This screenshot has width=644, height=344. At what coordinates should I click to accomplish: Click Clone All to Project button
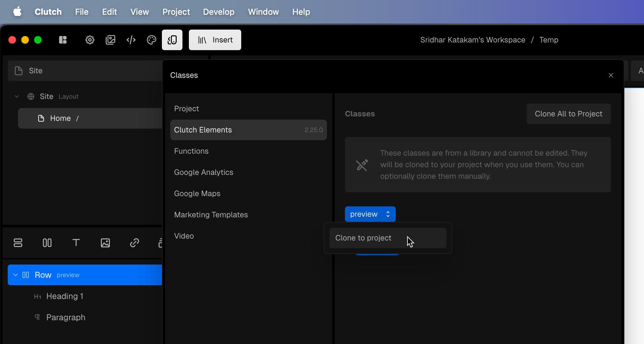tap(569, 114)
